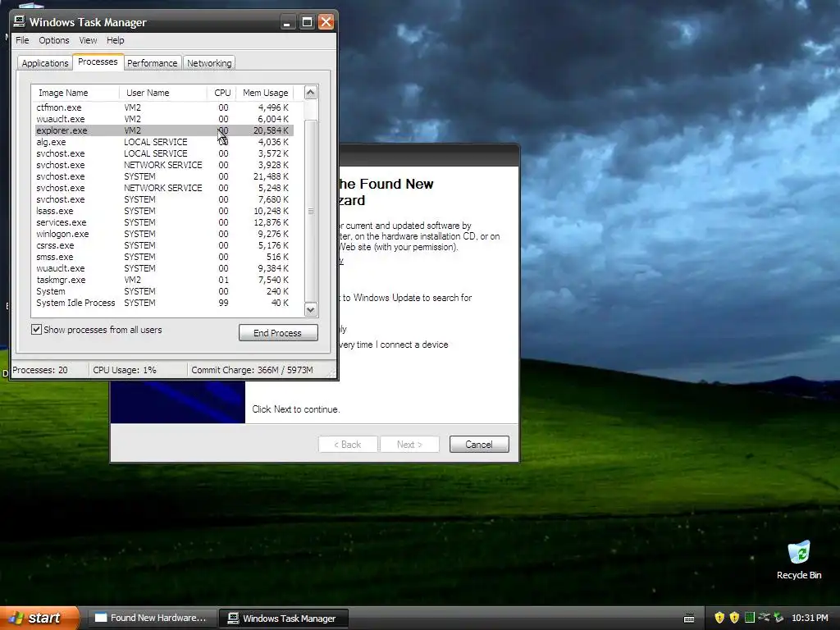Select svchost.exe using 3,572 K memory
Image resolution: width=840 pixels, height=630 pixels.
click(163, 153)
